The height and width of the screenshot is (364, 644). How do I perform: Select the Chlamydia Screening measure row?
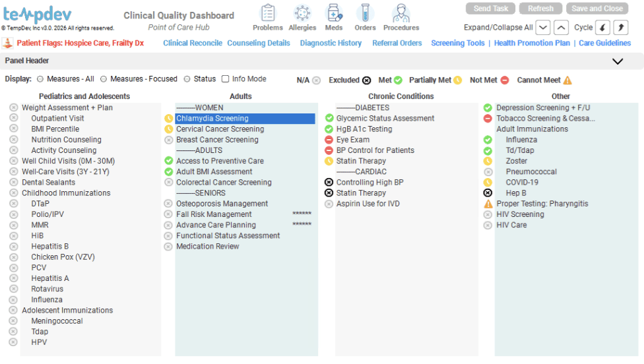[x=245, y=119]
